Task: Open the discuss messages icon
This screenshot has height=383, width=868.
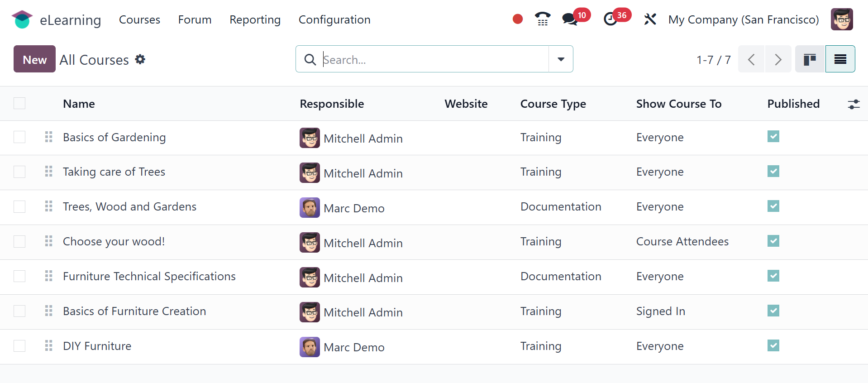Action: (x=569, y=19)
